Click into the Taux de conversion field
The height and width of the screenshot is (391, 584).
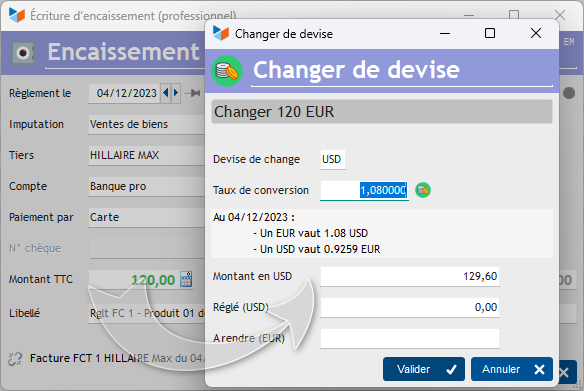(x=364, y=191)
